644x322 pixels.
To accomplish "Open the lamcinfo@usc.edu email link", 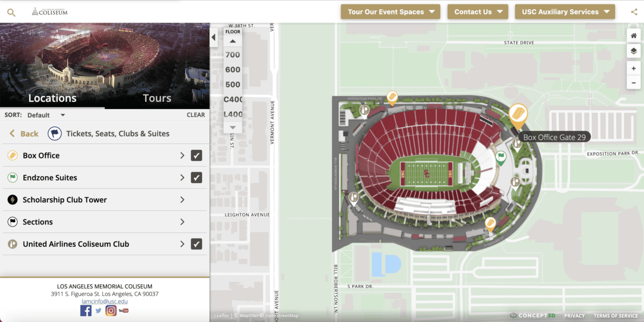I will click(105, 301).
